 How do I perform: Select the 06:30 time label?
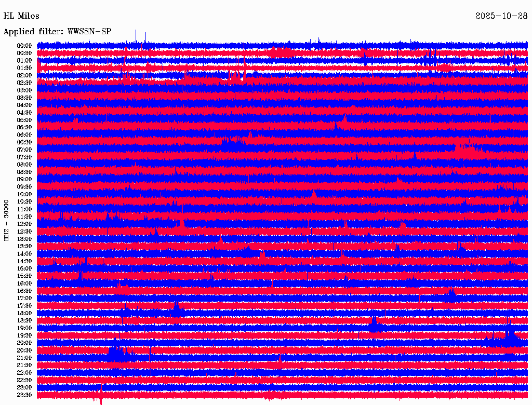[24, 142]
